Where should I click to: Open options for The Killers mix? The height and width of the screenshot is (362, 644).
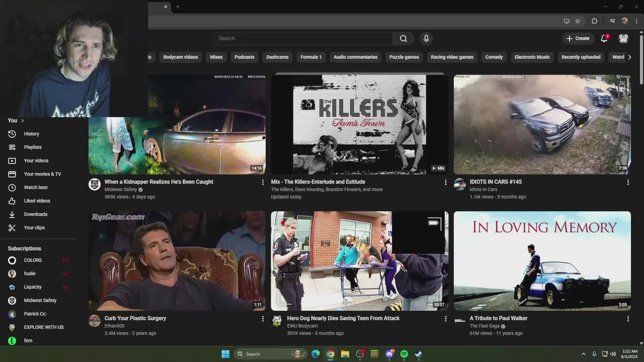[445, 183]
